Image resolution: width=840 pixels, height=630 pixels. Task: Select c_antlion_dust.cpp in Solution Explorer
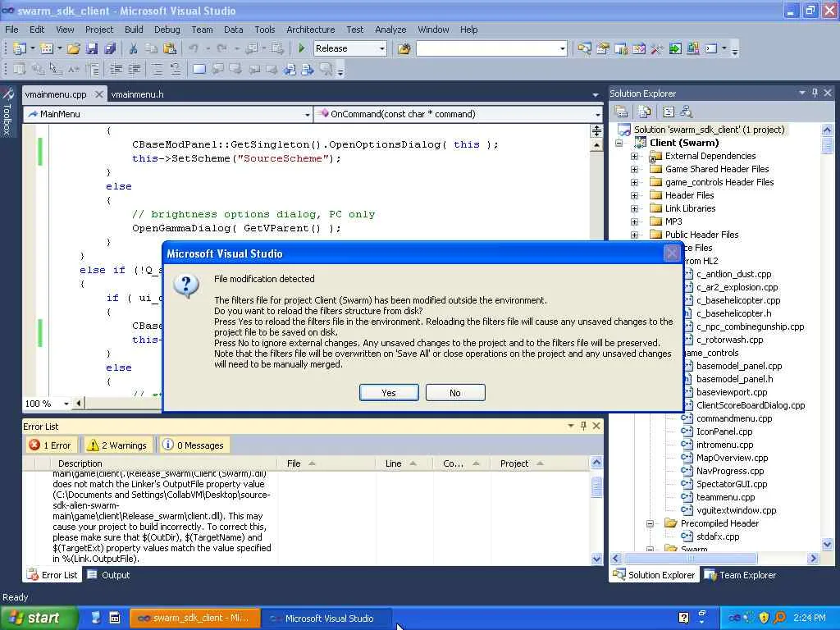[x=734, y=274]
